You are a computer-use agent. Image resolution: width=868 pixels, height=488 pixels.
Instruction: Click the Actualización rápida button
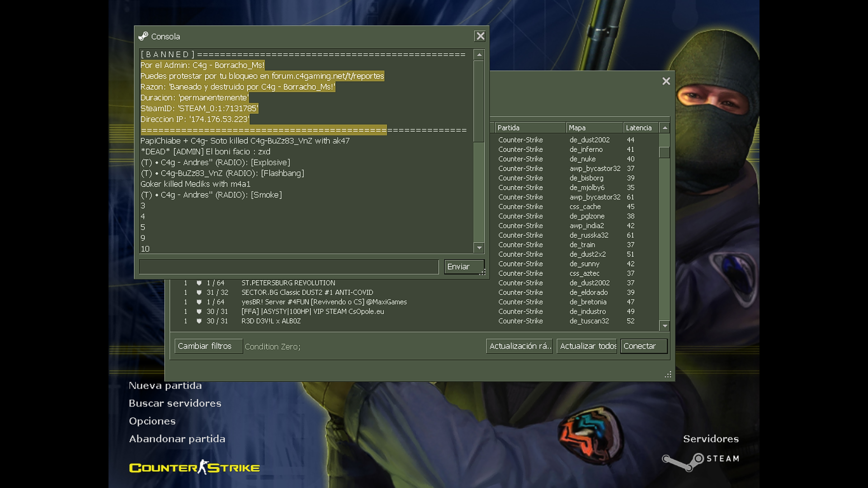click(x=519, y=346)
